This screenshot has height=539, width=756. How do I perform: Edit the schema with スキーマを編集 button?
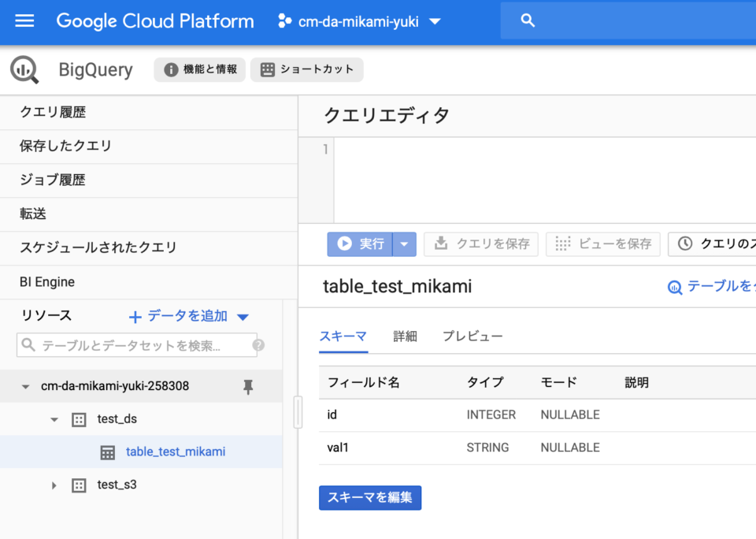[370, 497]
